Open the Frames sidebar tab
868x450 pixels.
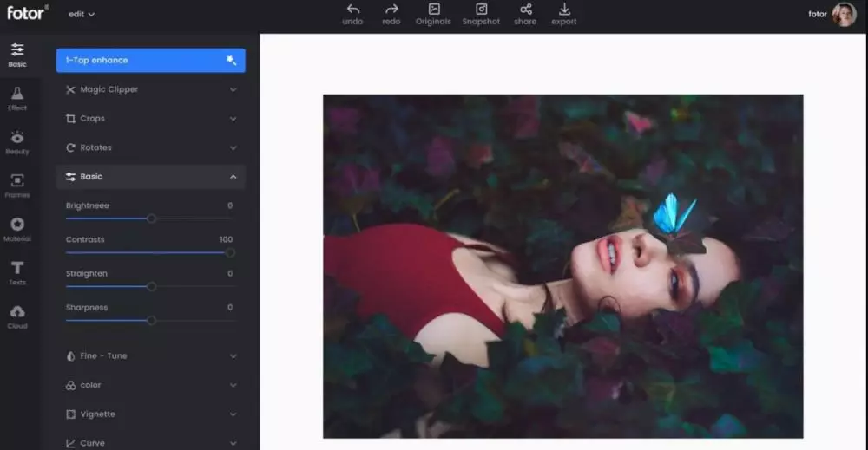[x=17, y=186]
